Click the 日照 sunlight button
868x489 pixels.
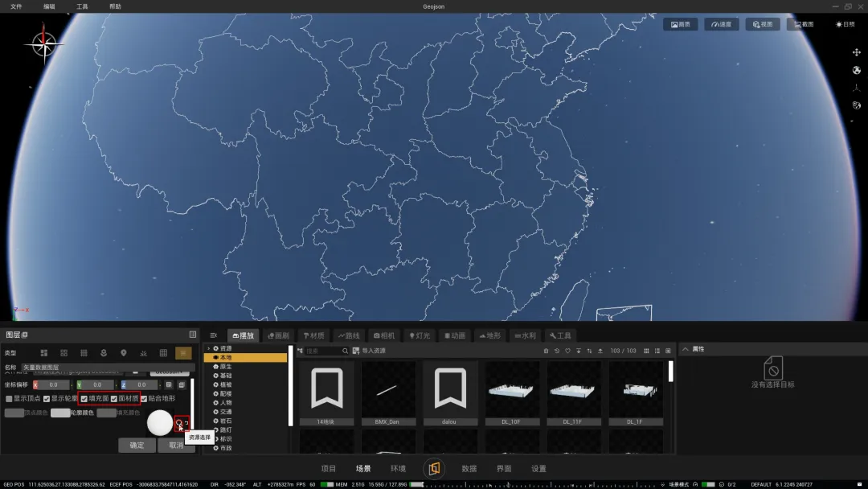845,24
